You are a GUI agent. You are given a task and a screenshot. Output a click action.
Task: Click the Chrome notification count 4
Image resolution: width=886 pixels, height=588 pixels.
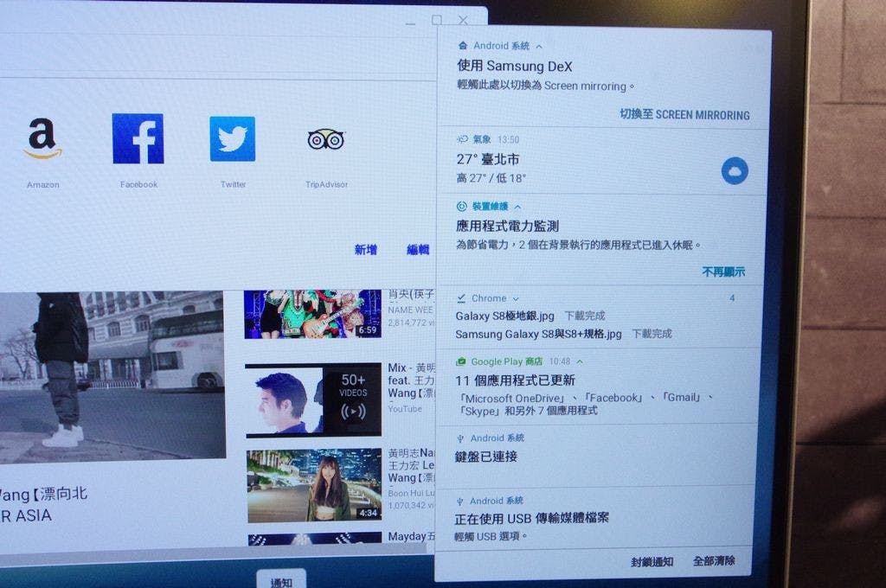tap(732, 297)
